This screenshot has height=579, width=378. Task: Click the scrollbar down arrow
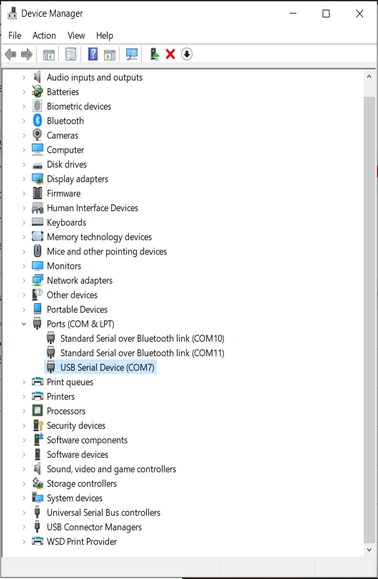pos(369,549)
